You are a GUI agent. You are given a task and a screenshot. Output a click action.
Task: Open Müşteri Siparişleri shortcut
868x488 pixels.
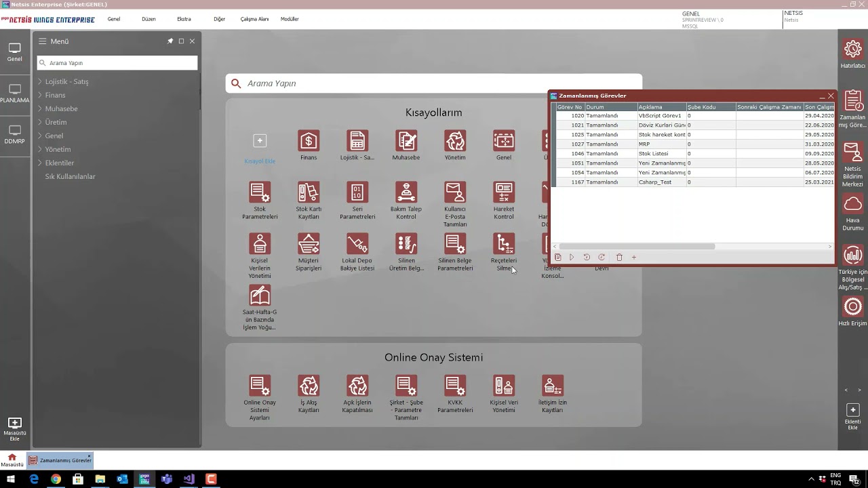[309, 244]
